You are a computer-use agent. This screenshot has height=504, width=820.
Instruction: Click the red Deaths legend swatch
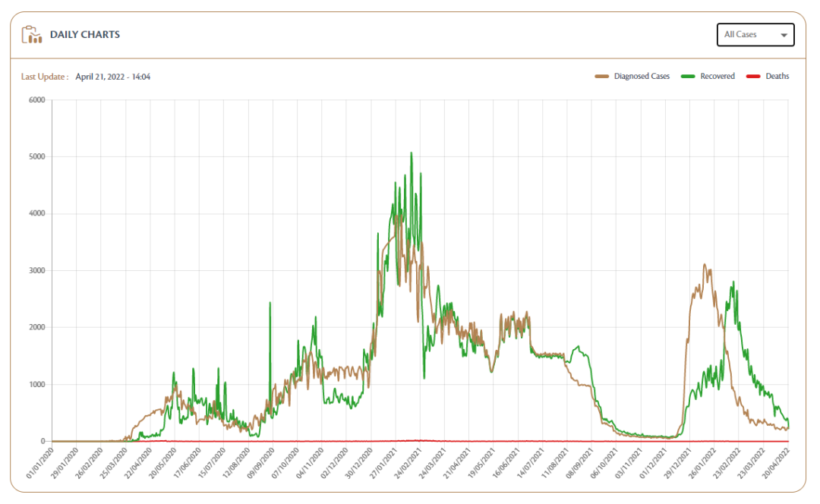click(754, 77)
